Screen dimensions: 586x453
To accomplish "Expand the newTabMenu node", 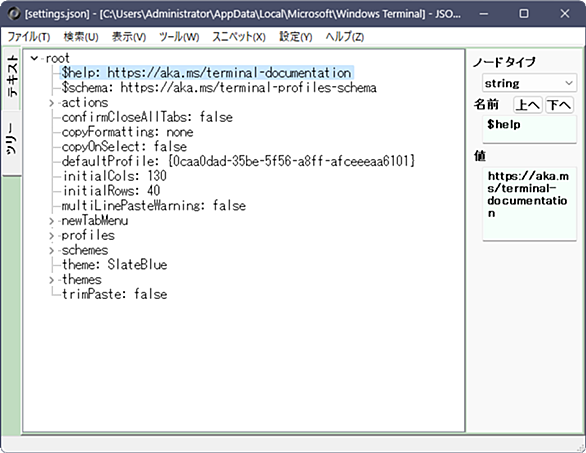I will tap(52, 221).
